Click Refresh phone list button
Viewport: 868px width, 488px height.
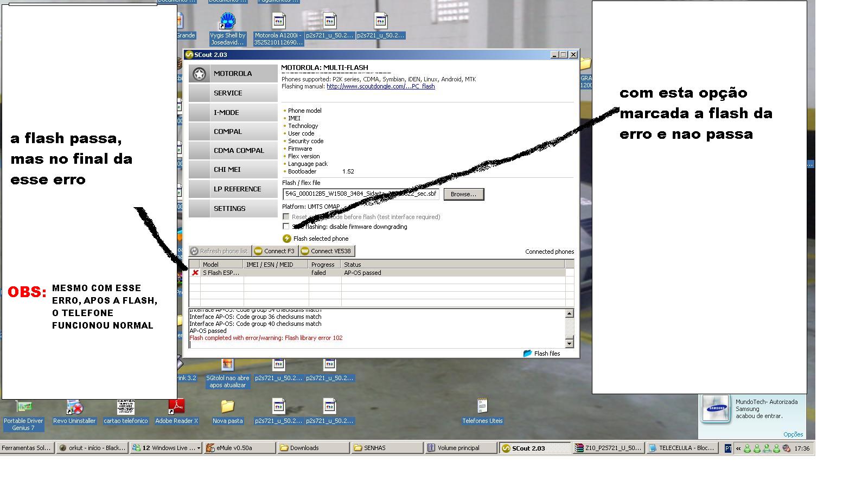tap(220, 251)
